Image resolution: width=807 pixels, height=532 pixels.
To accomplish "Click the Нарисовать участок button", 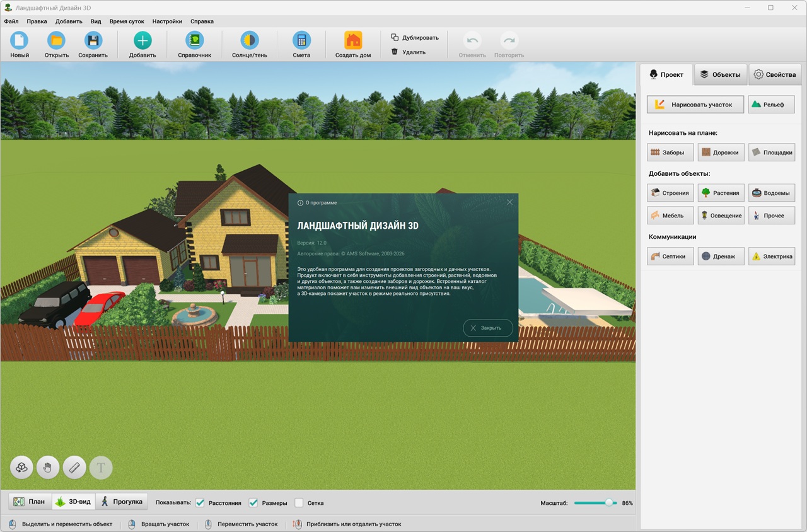I will 695,105.
